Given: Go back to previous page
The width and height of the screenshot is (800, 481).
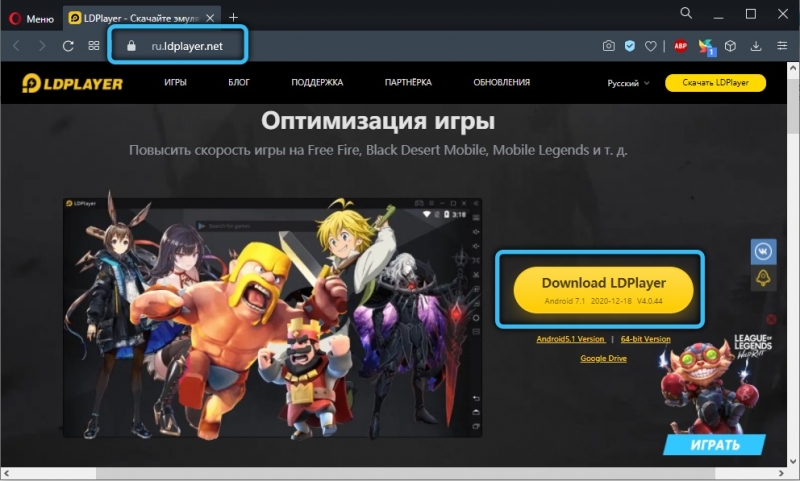Looking at the screenshot, I should click(16, 46).
